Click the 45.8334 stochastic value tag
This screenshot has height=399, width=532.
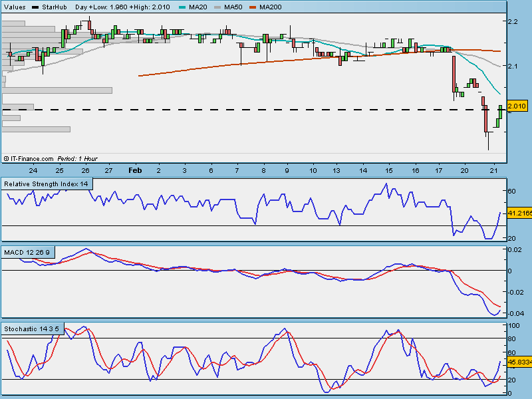(519, 362)
